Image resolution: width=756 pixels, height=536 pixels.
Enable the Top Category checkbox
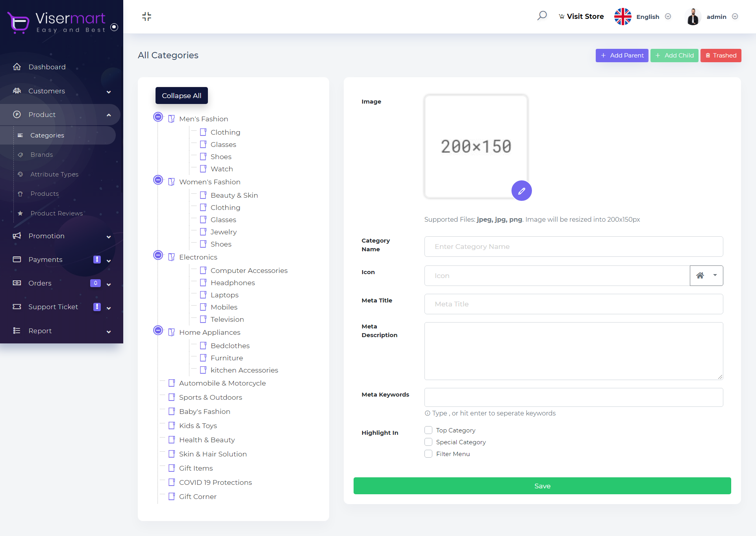tap(428, 430)
